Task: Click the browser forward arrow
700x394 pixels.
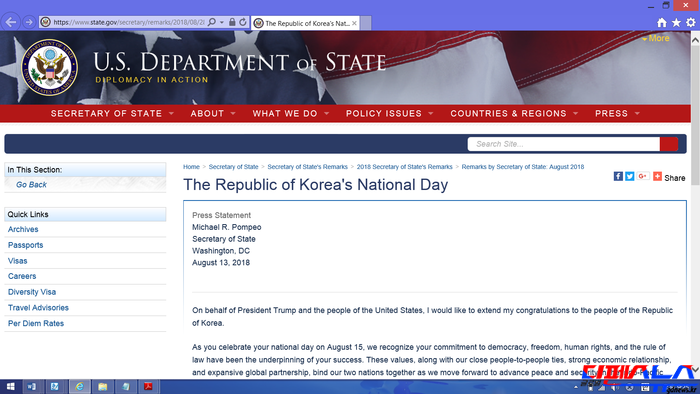Action: [x=29, y=22]
